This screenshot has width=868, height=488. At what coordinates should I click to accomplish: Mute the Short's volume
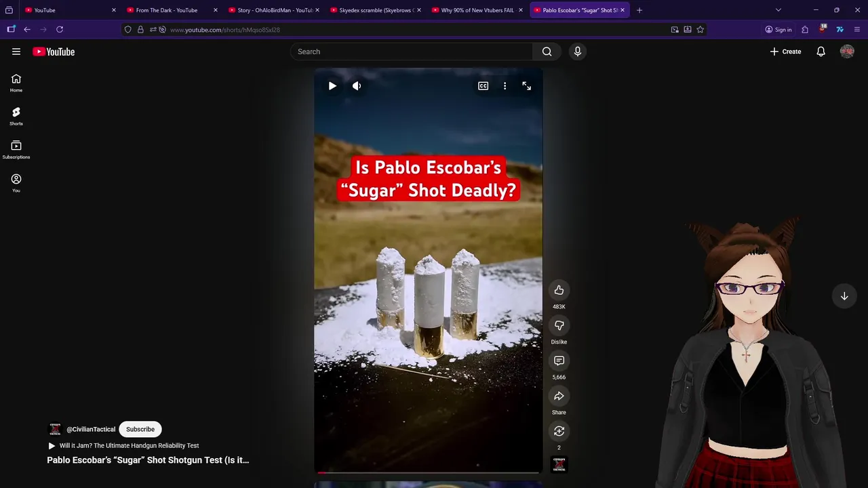click(x=357, y=86)
